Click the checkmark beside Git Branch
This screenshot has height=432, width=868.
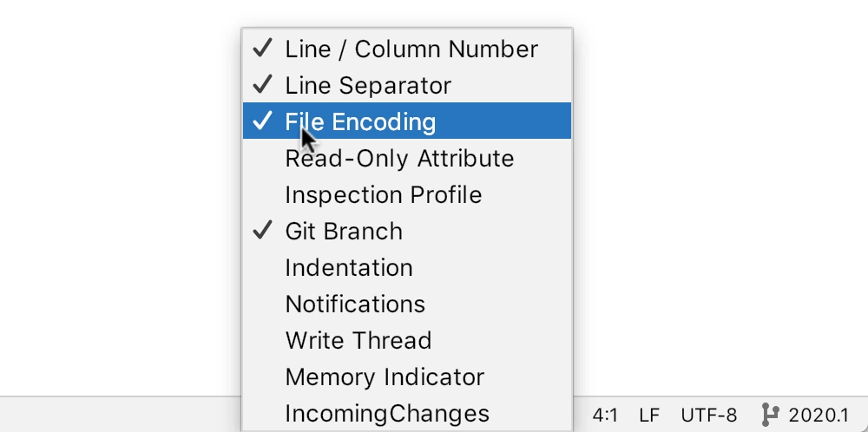(x=262, y=230)
